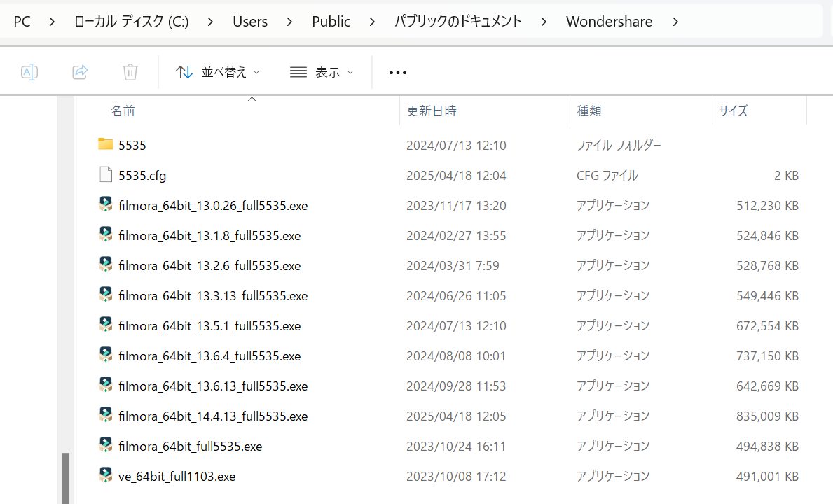Select file name filmora_64bit_full5535.exe
The width and height of the screenshot is (833, 504).
click(190, 447)
